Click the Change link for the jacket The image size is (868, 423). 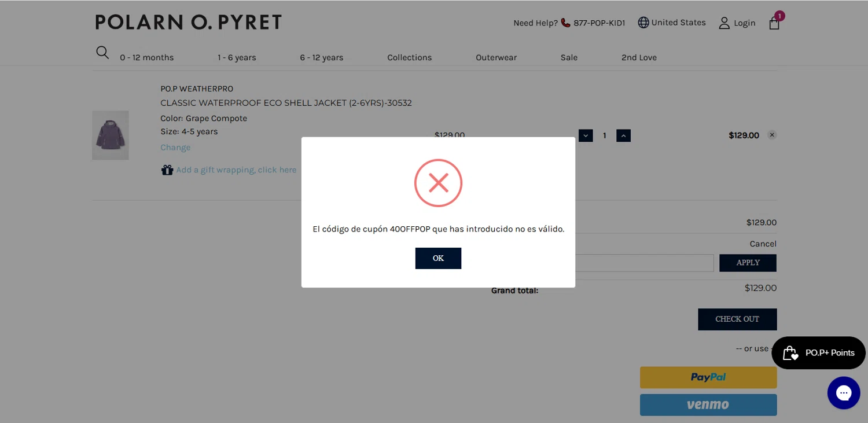(175, 148)
